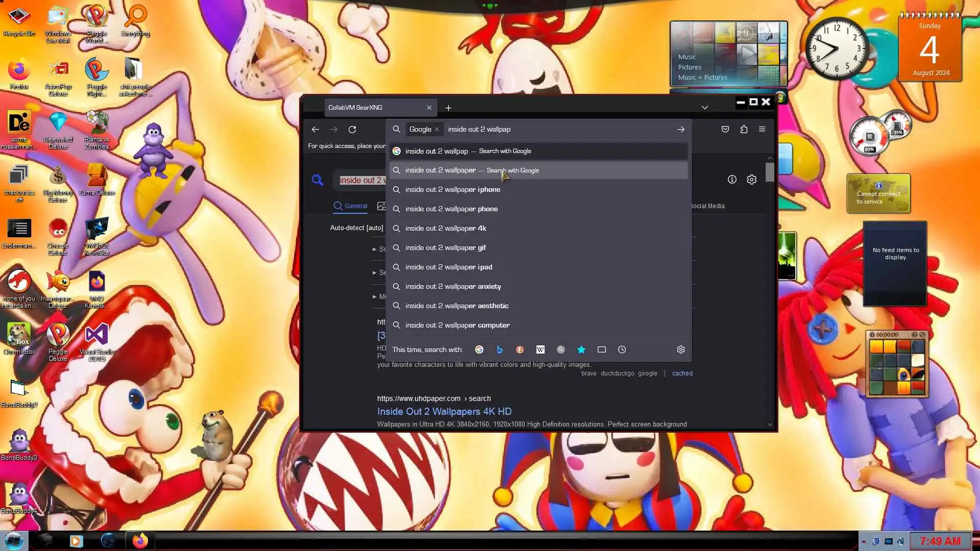Click the Firefox reload button
980x551 pixels.
click(352, 130)
